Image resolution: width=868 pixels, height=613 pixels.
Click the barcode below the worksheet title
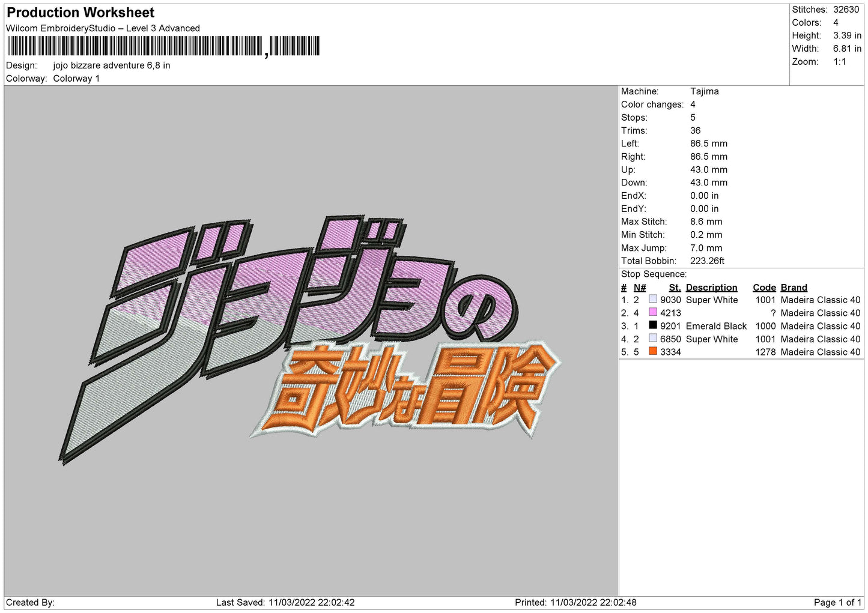(163, 46)
